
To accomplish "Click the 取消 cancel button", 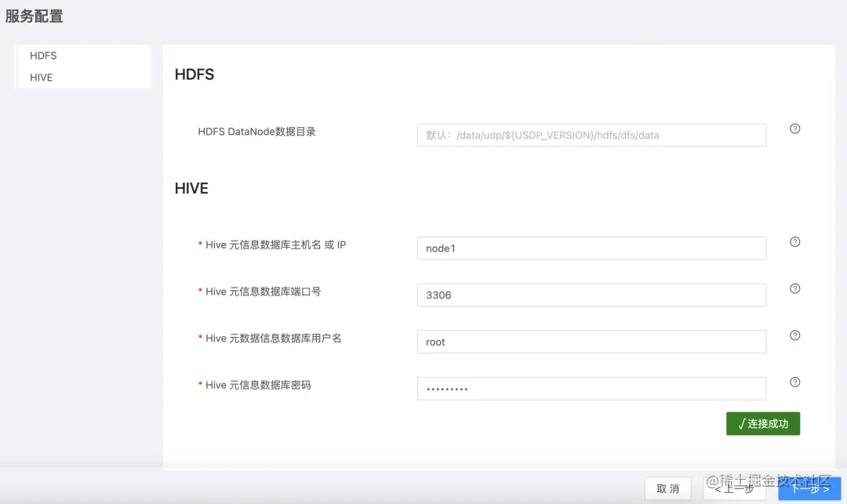I will pos(667,488).
